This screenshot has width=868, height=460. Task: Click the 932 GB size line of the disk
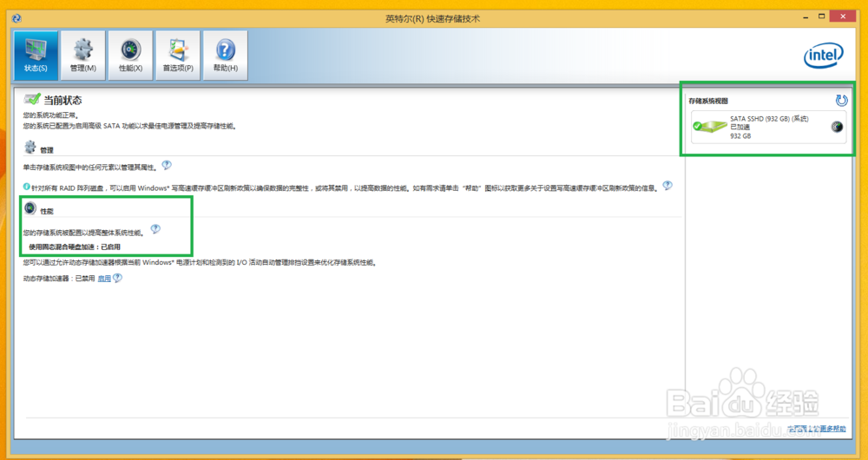(x=740, y=135)
